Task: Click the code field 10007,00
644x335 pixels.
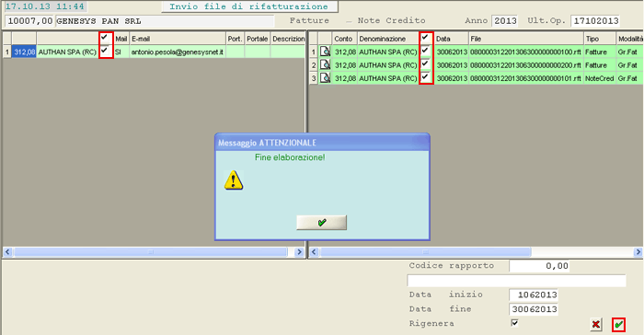Action: 29,21
